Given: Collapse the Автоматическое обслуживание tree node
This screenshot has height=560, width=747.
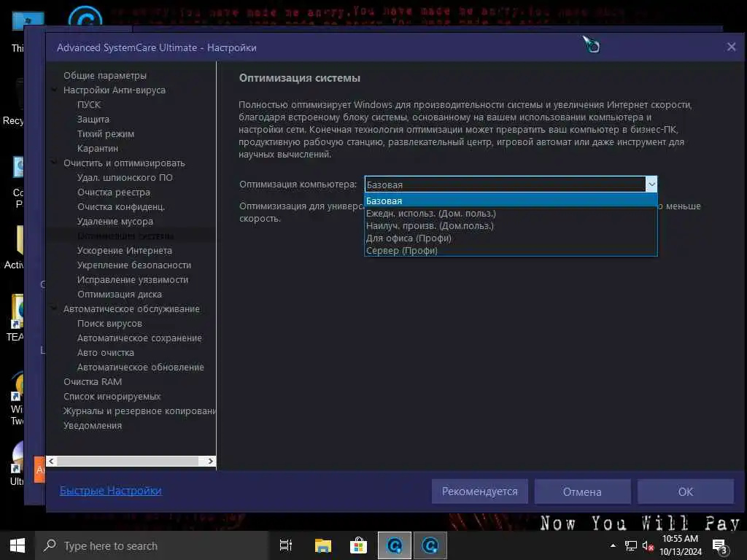Looking at the screenshot, I should (54, 308).
